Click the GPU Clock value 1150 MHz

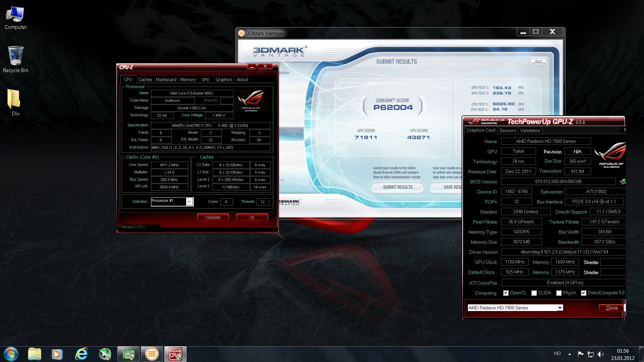[515, 262]
